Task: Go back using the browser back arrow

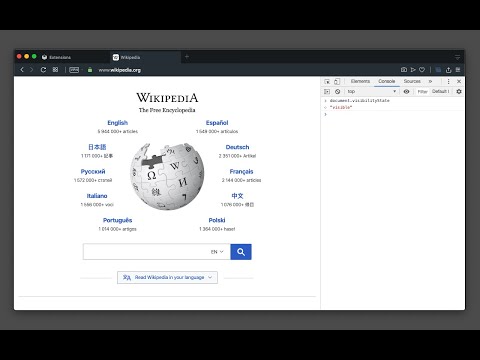Action: pyautogui.click(x=22, y=70)
